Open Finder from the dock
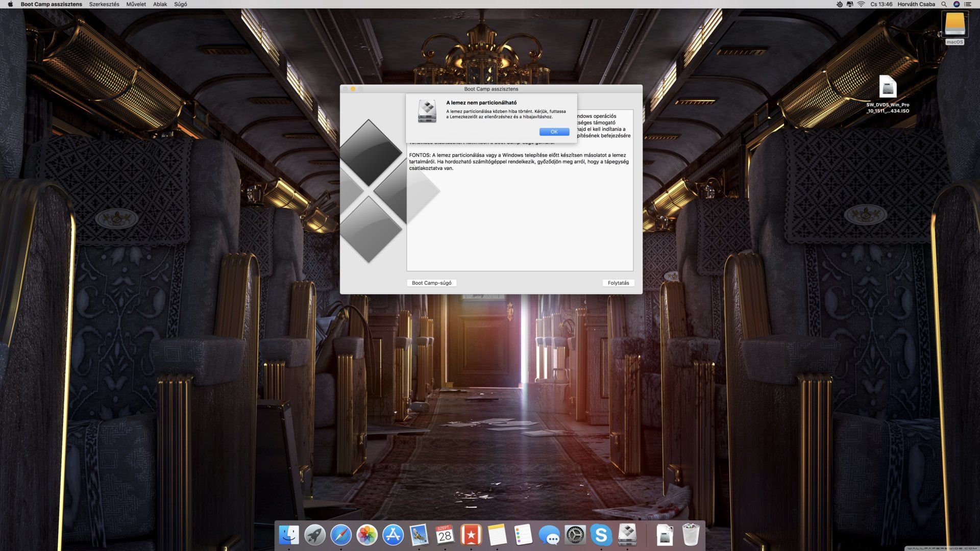Screen dimensions: 980x551 point(289,535)
